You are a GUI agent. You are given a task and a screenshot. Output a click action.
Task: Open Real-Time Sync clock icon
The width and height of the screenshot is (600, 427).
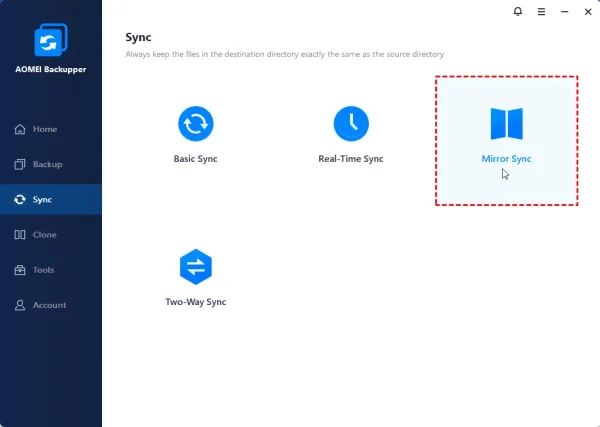click(351, 124)
